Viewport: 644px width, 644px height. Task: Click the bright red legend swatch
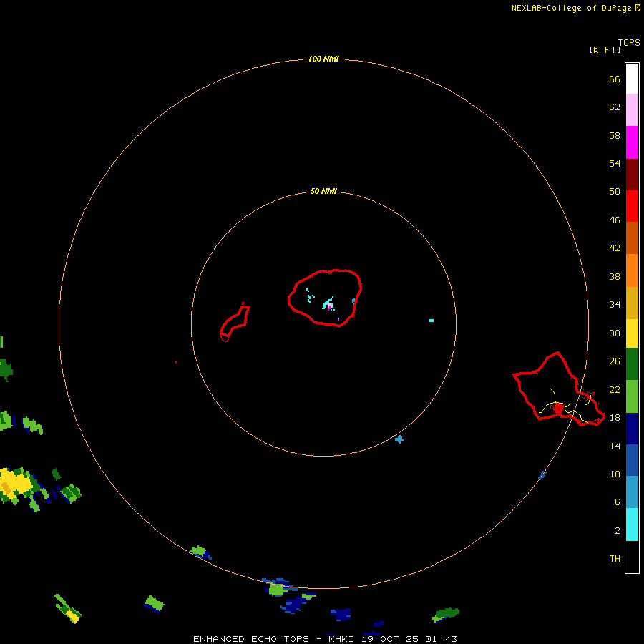632,206
